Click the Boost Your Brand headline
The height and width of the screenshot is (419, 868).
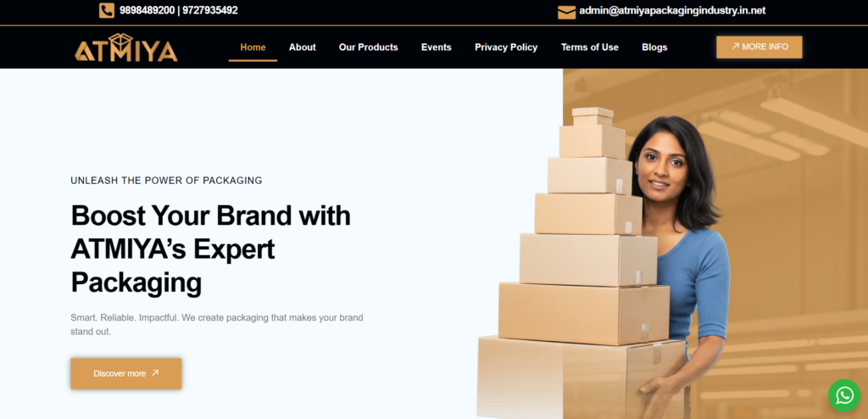click(210, 249)
